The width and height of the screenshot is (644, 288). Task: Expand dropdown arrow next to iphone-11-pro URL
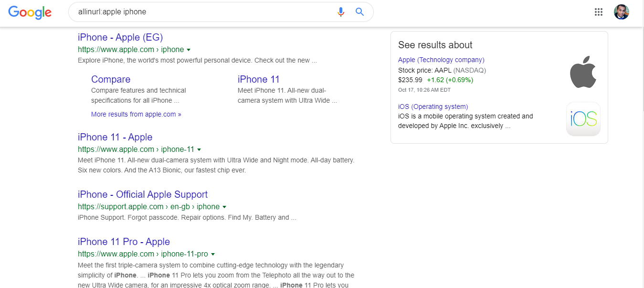click(213, 254)
